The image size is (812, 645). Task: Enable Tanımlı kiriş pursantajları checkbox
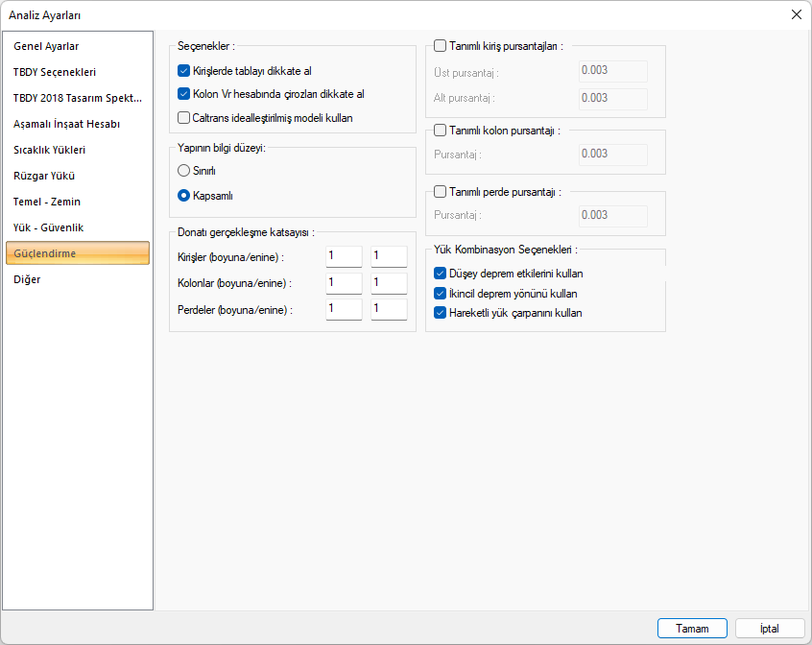tap(441, 45)
